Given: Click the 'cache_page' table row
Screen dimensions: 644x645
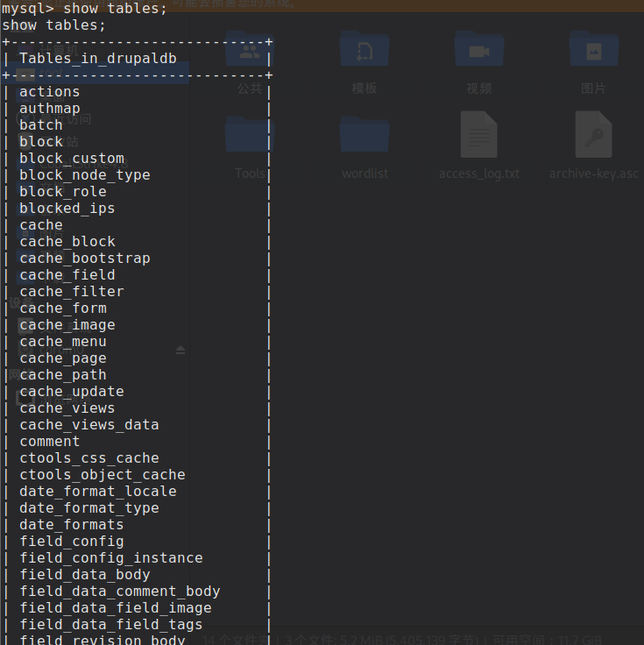Looking at the screenshot, I should [137, 358].
